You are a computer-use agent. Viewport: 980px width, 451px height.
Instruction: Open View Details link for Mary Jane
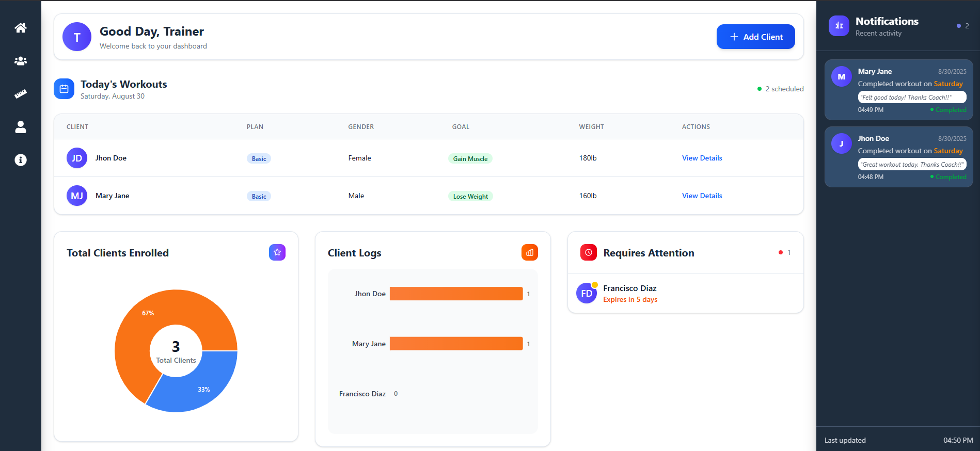click(702, 196)
